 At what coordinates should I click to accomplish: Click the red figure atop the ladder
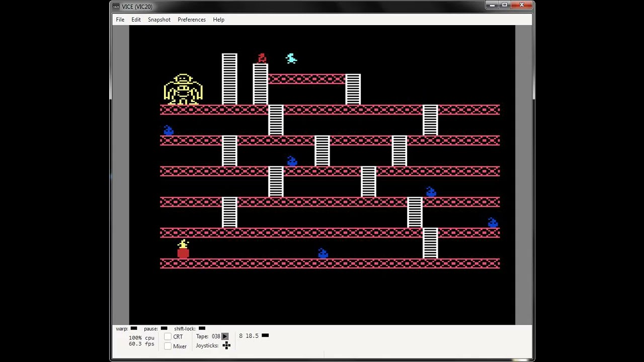pyautogui.click(x=262, y=58)
